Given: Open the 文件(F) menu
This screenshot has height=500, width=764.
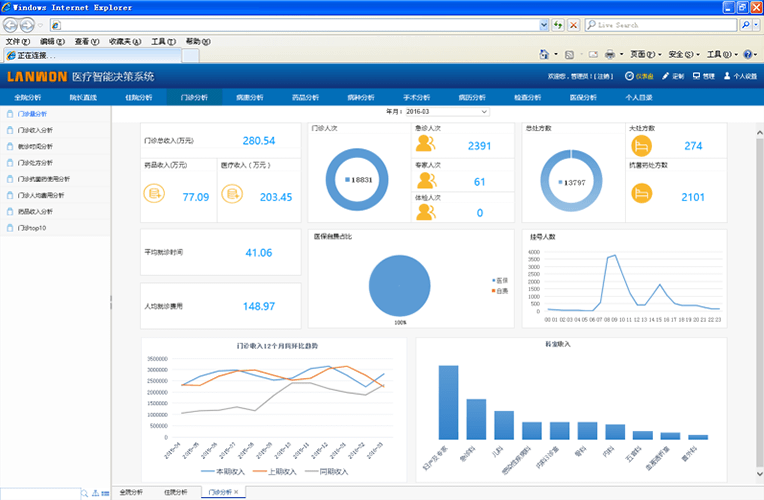Looking at the screenshot, I should tap(18, 41).
